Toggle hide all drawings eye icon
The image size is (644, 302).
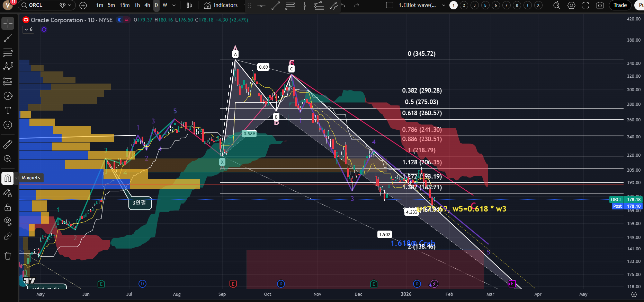pos(8,221)
